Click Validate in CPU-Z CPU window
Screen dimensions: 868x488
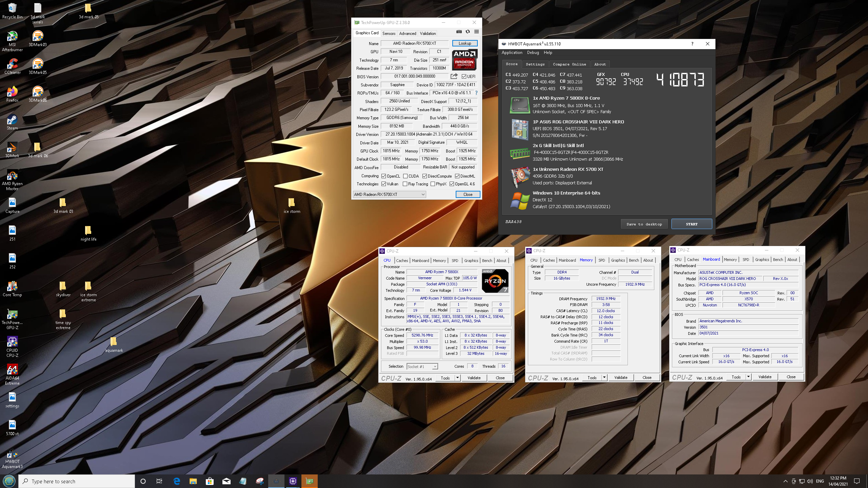[474, 378]
